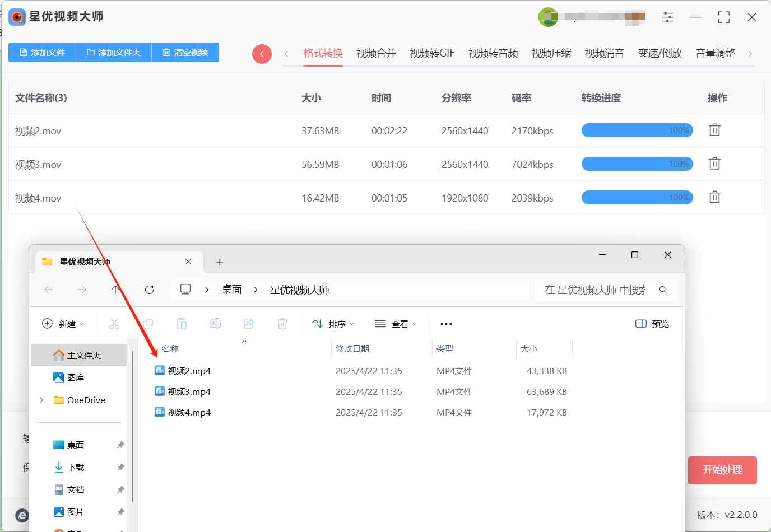Image resolution: width=771 pixels, height=532 pixels.
Task: Switch to the 视频消音 tab
Action: pyautogui.click(x=605, y=53)
